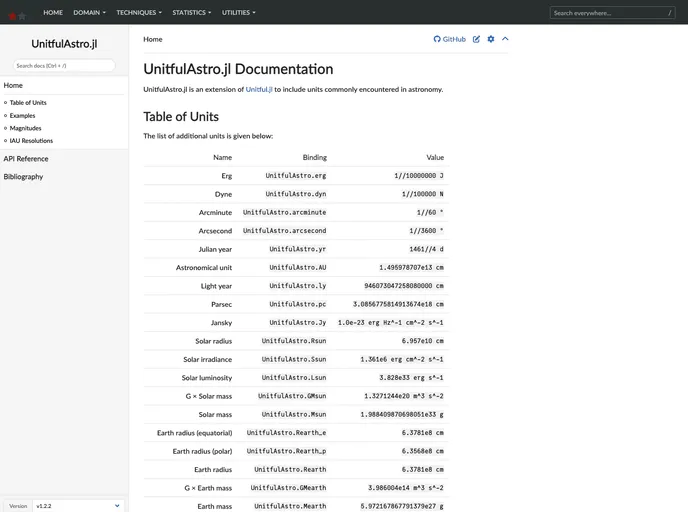Screen dimensions: 688x512
Task: Go to HOME in top navigation
Action: click(x=53, y=12)
